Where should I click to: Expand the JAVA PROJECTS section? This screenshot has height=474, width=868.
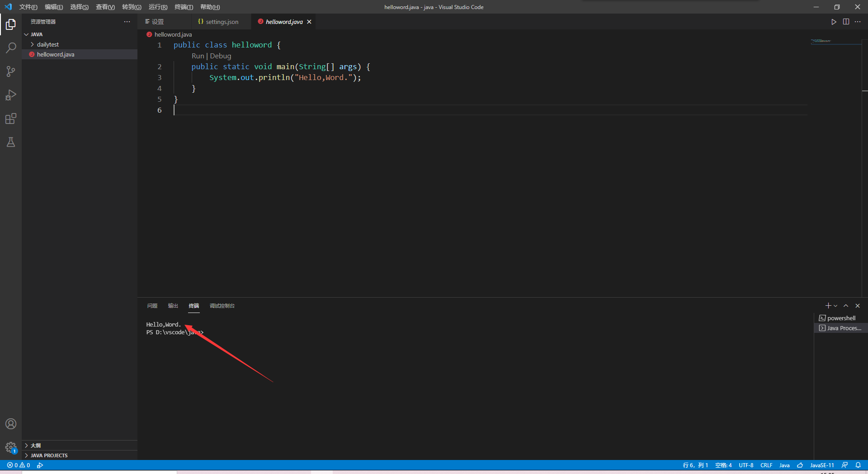coord(80,455)
